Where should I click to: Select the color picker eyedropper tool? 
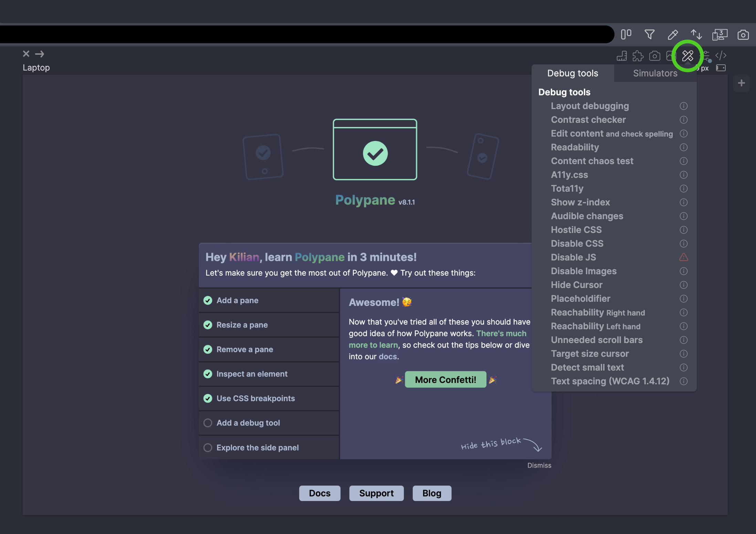(673, 34)
